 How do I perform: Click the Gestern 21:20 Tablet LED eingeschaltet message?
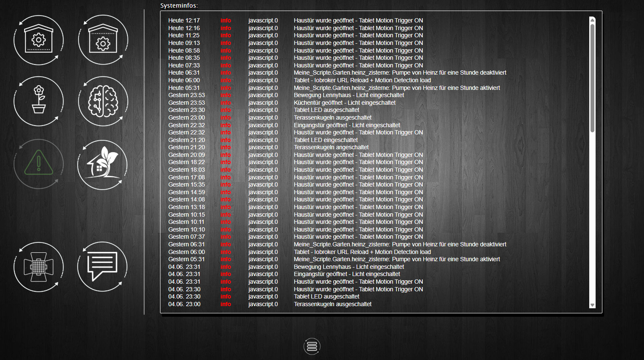click(326, 140)
